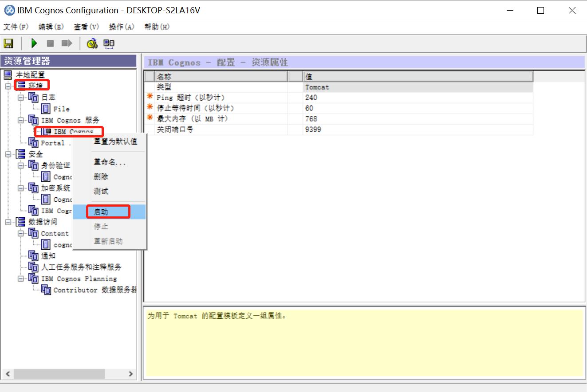
Task: Click the Portal node icon
Action: (x=33, y=143)
